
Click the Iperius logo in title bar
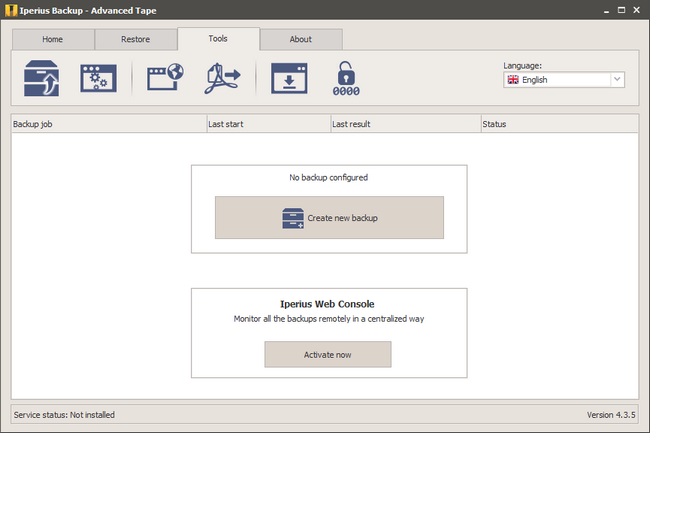(x=11, y=10)
